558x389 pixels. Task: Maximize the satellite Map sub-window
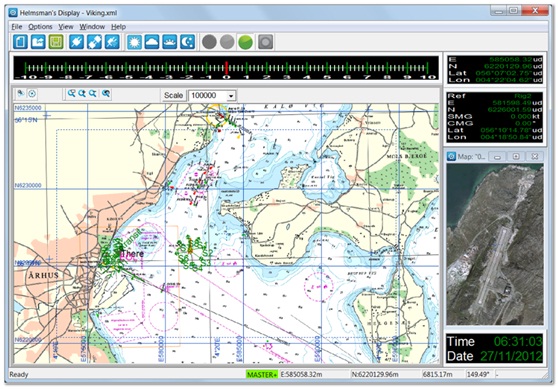coord(516,157)
